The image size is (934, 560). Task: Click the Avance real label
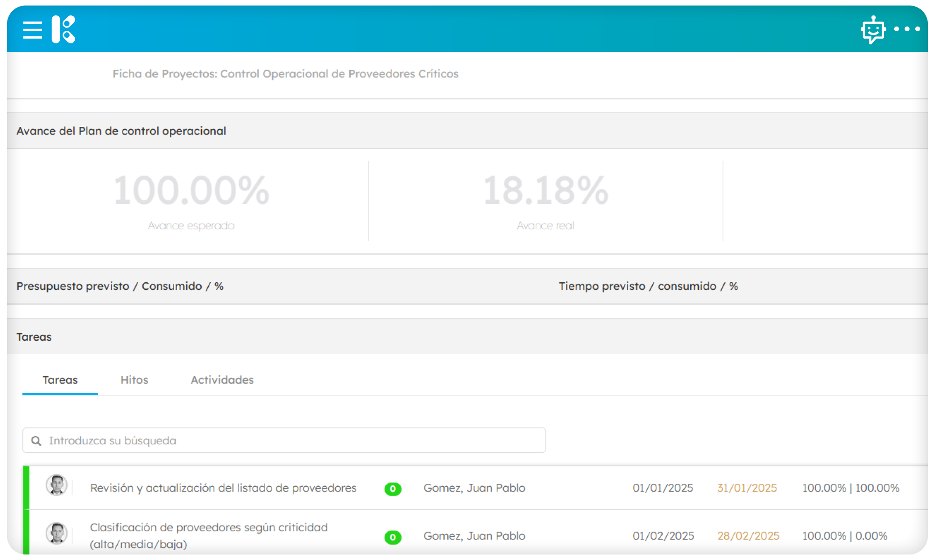click(x=545, y=225)
